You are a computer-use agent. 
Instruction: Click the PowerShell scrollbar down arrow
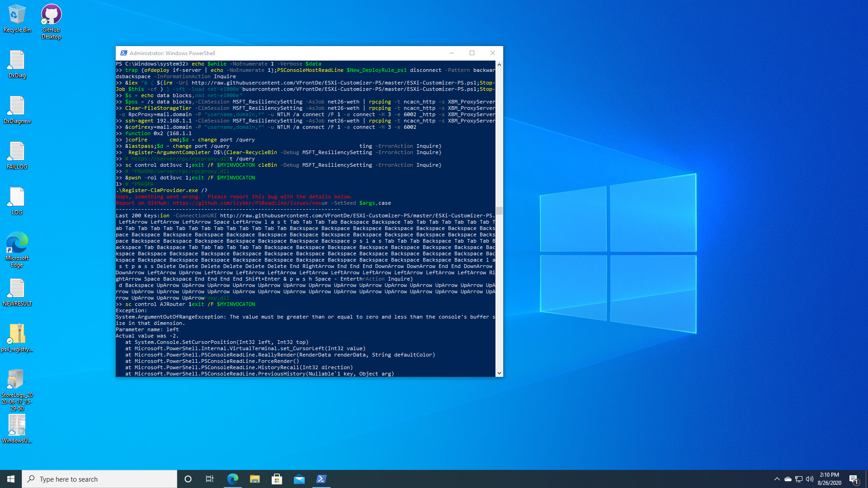(x=499, y=373)
